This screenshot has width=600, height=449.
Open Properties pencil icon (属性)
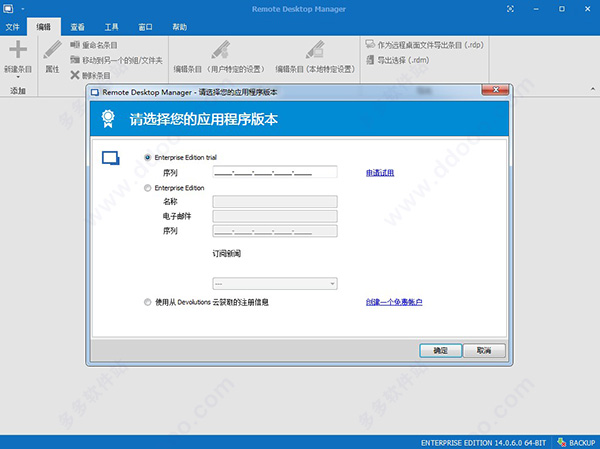click(x=52, y=49)
